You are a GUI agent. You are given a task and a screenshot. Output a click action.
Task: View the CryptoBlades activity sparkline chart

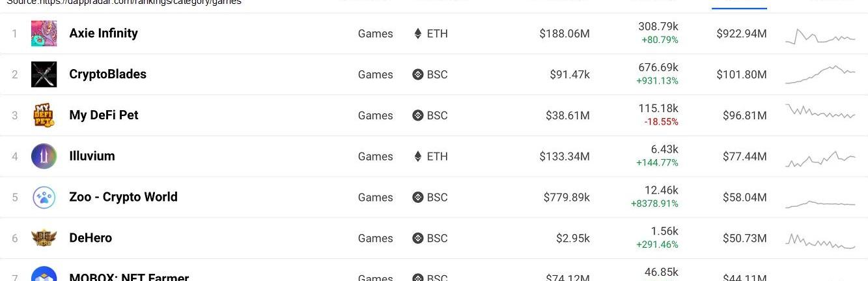coord(820,74)
